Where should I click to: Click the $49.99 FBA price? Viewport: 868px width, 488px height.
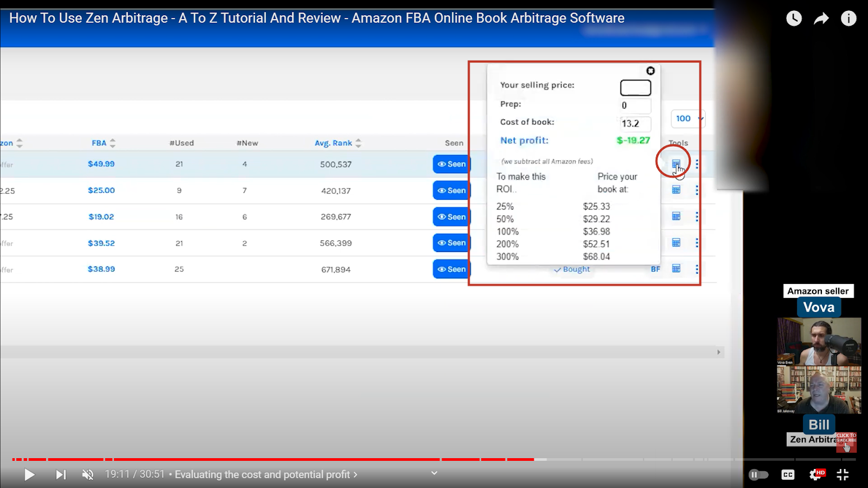pos(101,164)
